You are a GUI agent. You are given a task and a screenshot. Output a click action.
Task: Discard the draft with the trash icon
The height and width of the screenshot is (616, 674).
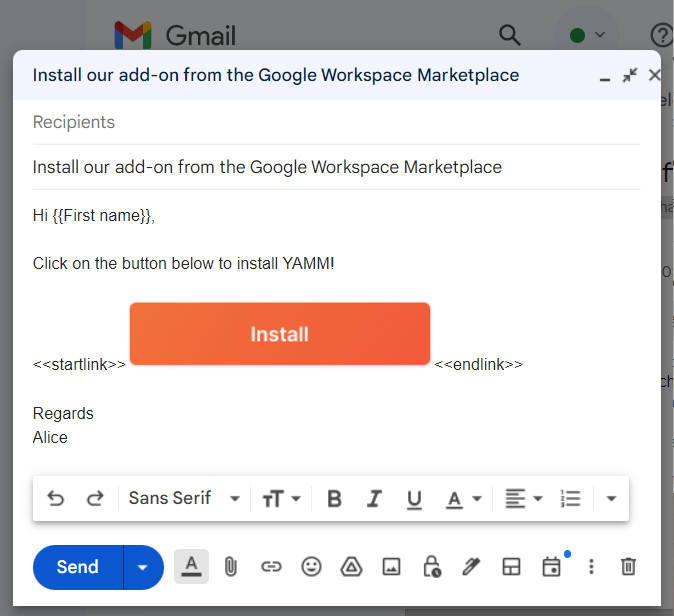(x=628, y=567)
